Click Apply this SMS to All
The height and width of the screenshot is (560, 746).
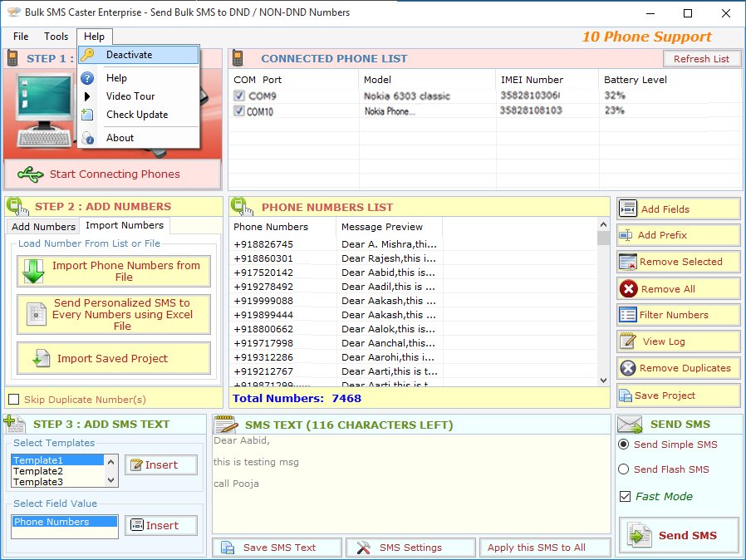tap(545, 548)
